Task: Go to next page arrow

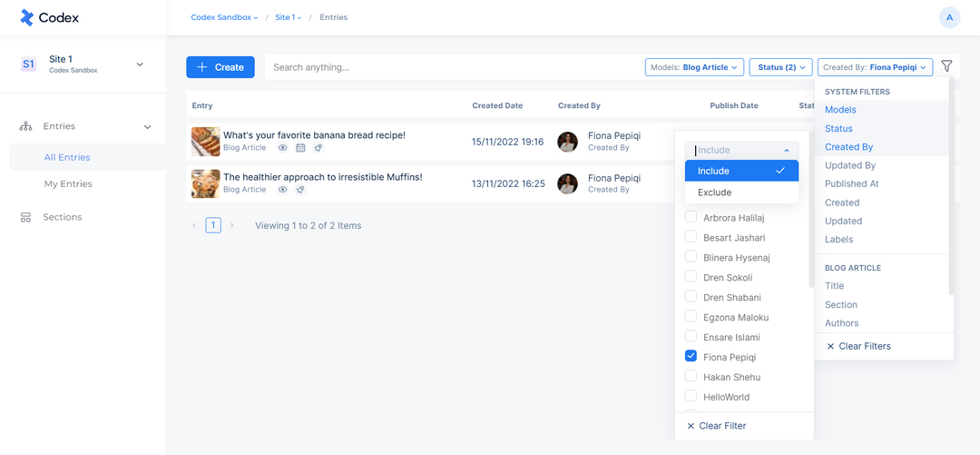Action: [x=232, y=225]
